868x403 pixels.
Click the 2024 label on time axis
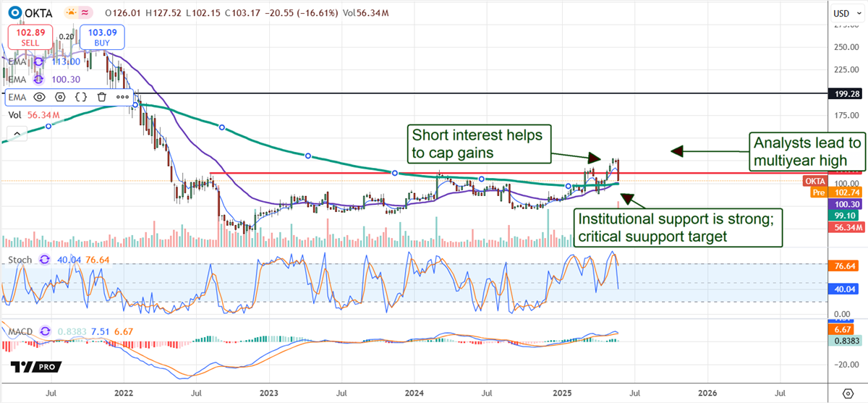point(414,393)
